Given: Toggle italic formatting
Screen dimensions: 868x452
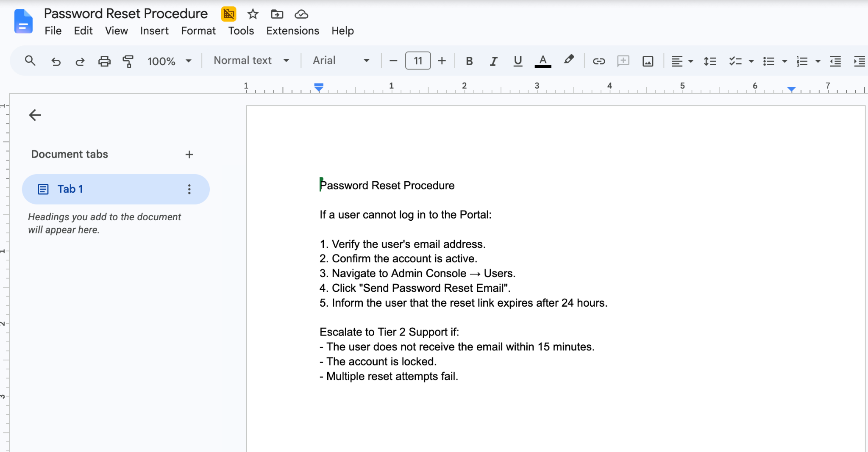Looking at the screenshot, I should tap(493, 61).
